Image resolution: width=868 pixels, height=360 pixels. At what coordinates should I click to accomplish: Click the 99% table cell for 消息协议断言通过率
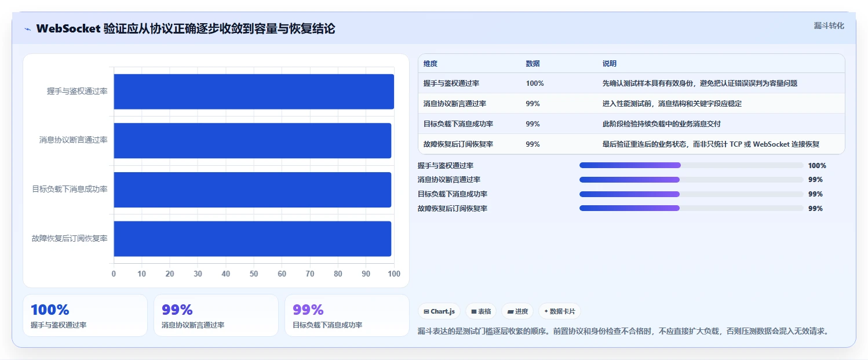pos(533,104)
